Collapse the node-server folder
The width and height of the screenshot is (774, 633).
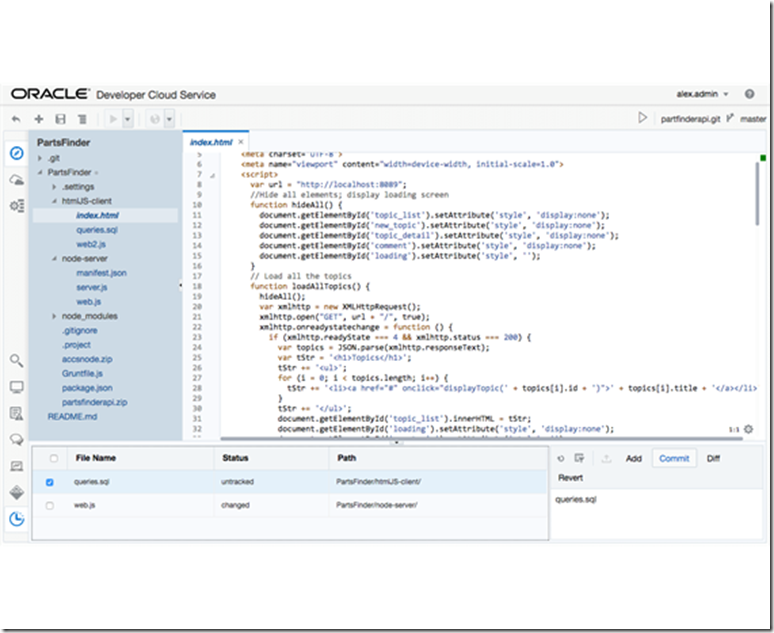tap(52, 258)
